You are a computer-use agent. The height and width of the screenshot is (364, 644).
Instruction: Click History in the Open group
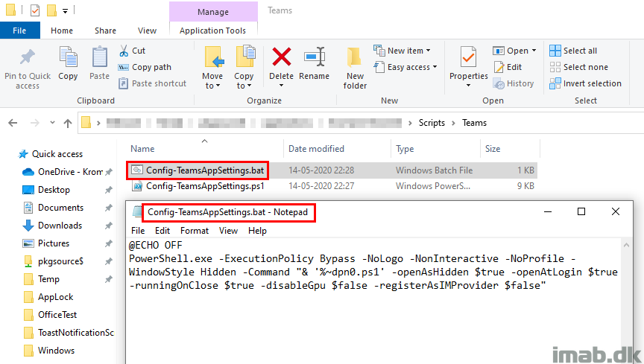(x=514, y=83)
